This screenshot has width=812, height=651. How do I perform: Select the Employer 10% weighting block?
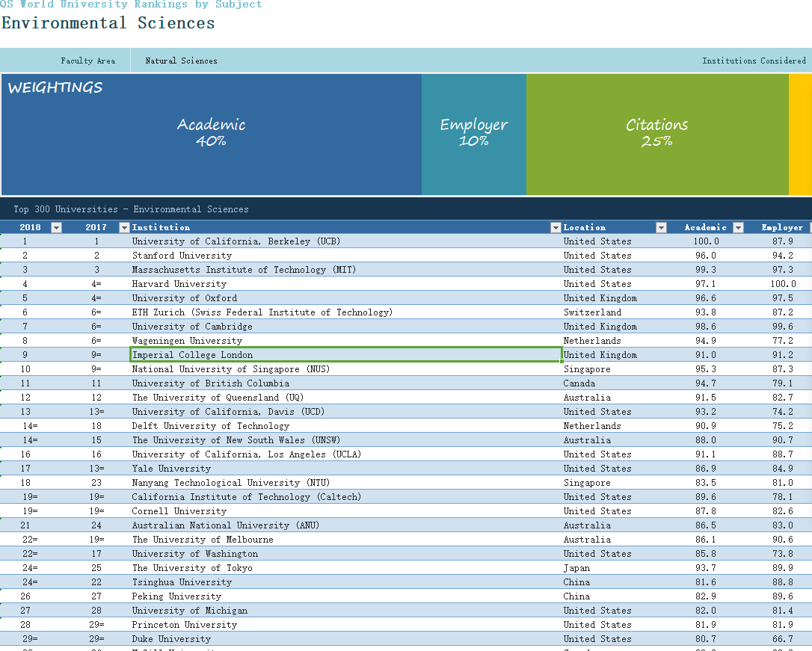pos(474,135)
